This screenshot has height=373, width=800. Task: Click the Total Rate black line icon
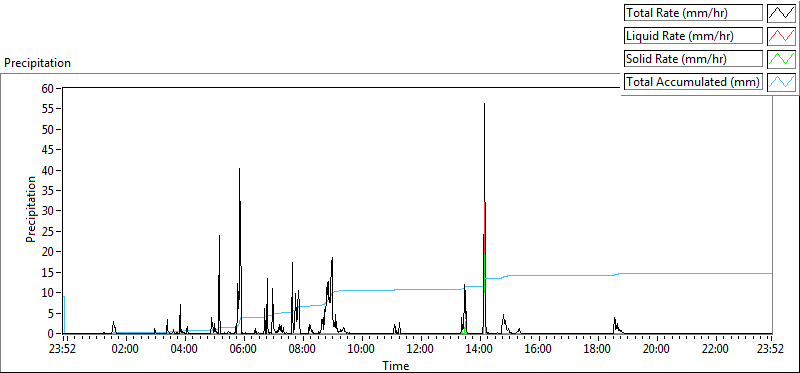[781, 13]
